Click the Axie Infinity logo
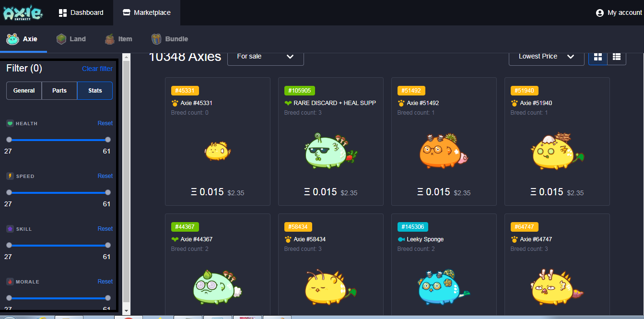The height and width of the screenshot is (319, 644). [23, 12]
